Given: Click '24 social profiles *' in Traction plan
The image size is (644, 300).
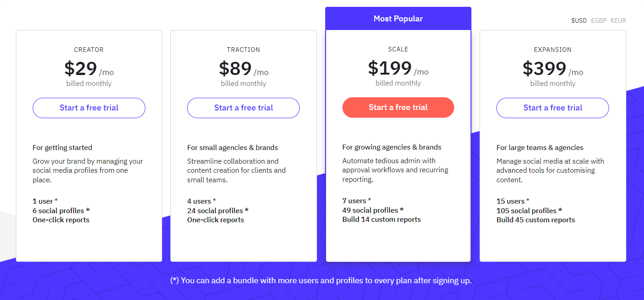Looking at the screenshot, I should click(x=218, y=210).
